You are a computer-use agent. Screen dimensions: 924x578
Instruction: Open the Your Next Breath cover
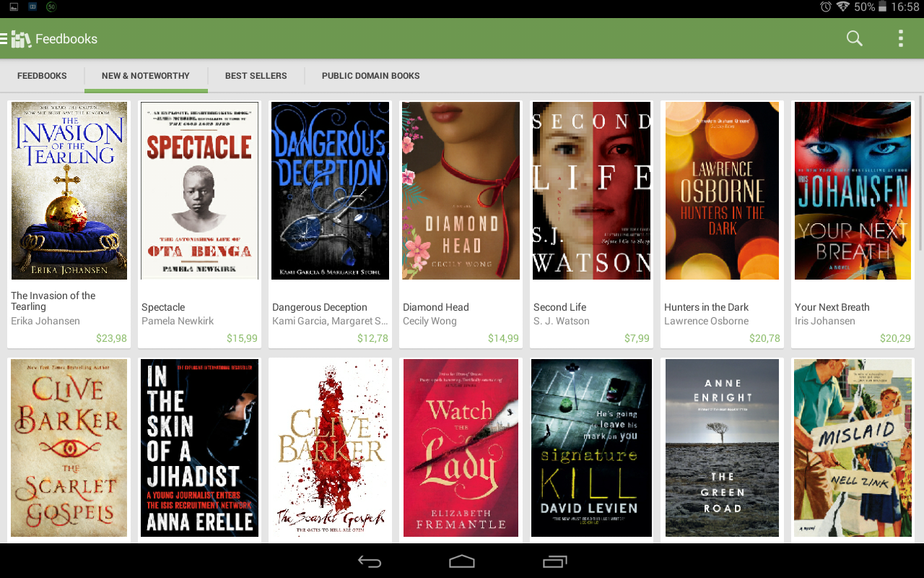click(852, 191)
